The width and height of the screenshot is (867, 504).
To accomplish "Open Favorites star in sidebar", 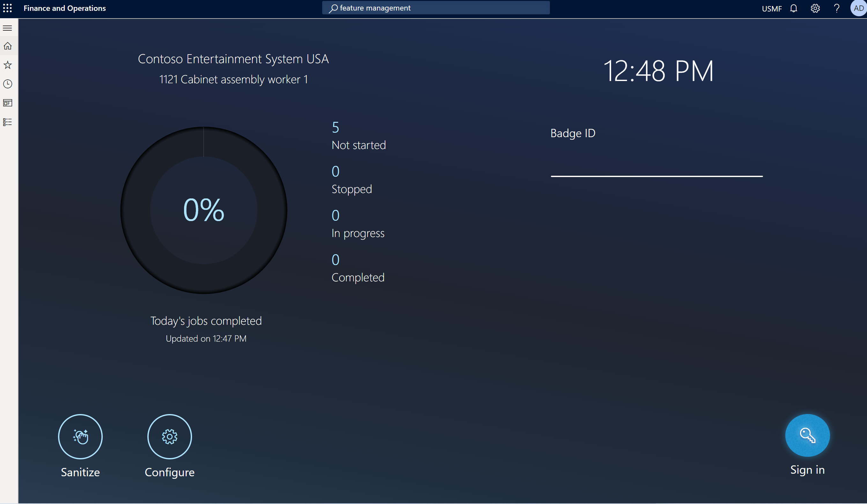I will tap(8, 65).
